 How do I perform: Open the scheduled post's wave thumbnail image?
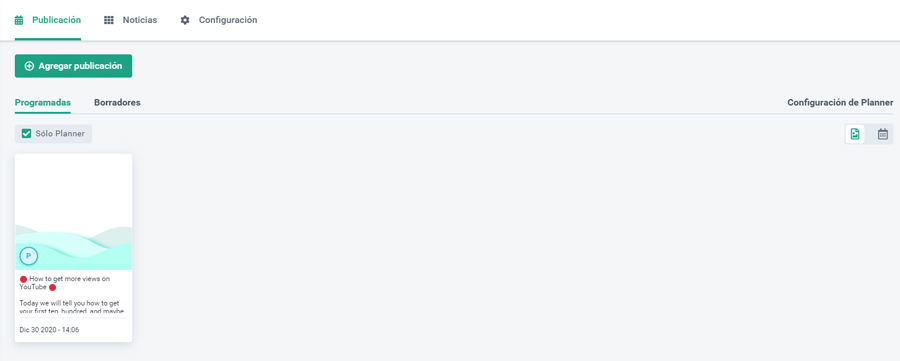pyautogui.click(x=73, y=212)
